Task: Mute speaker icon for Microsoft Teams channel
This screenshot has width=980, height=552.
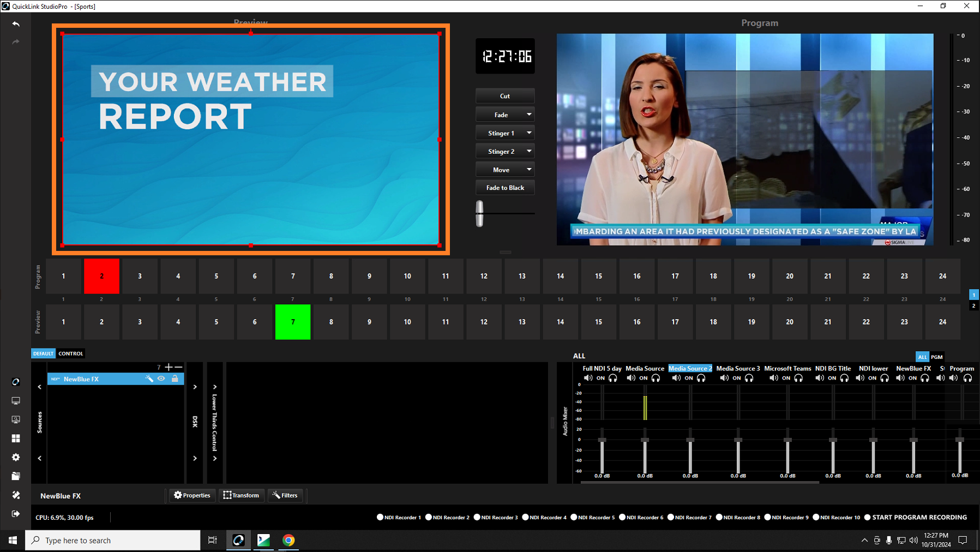Action: point(773,378)
